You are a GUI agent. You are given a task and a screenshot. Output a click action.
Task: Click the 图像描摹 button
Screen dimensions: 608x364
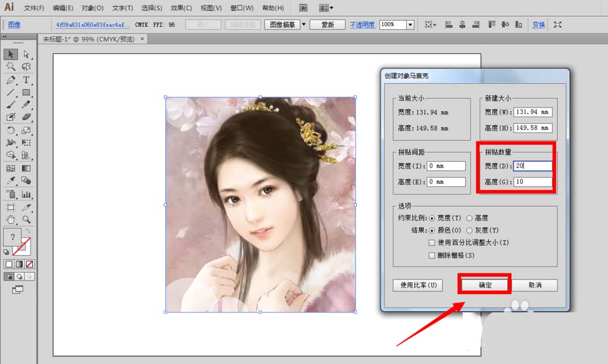coord(282,24)
